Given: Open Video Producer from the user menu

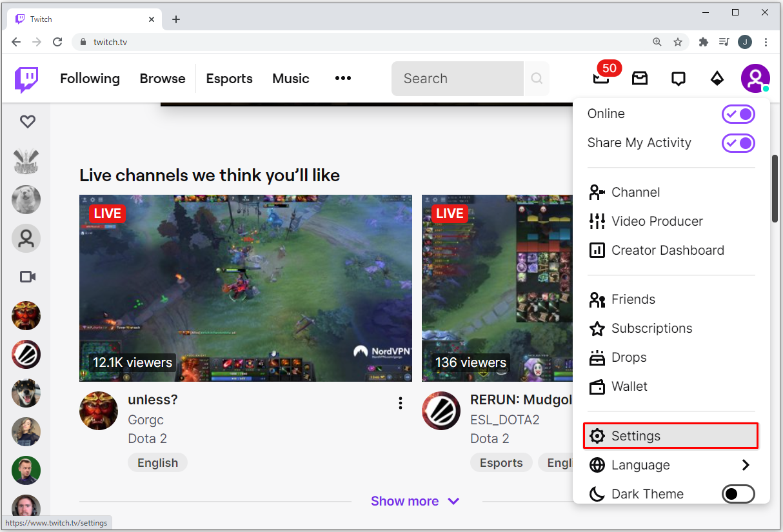Looking at the screenshot, I should pos(671,221).
